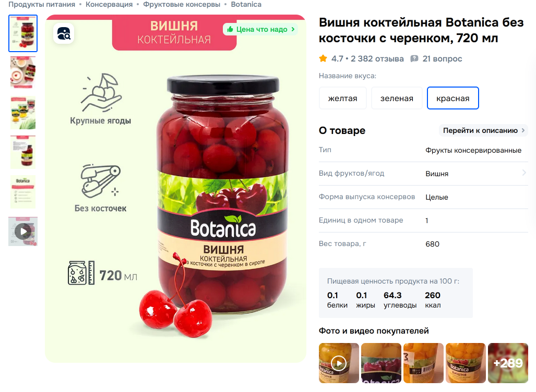Screen dimensions: 536x392
Task: Open "Перейти к описанию" link
Action: pos(483,130)
